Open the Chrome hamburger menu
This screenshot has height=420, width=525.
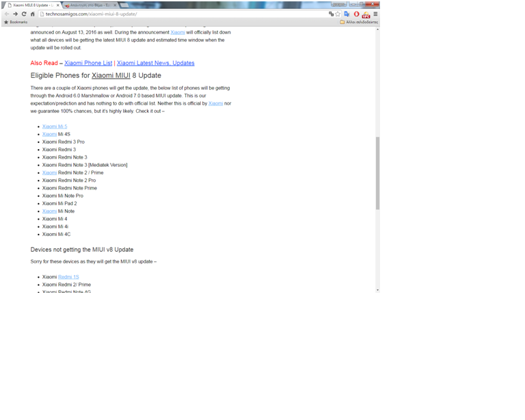click(x=376, y=14)
